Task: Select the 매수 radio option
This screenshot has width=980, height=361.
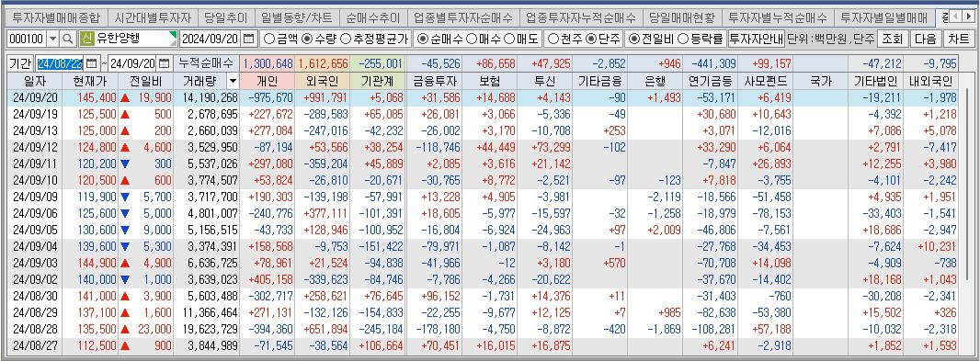Action: 484,39
